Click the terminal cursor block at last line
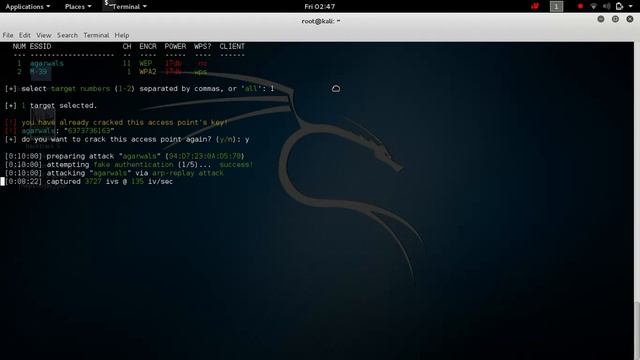 2,182
